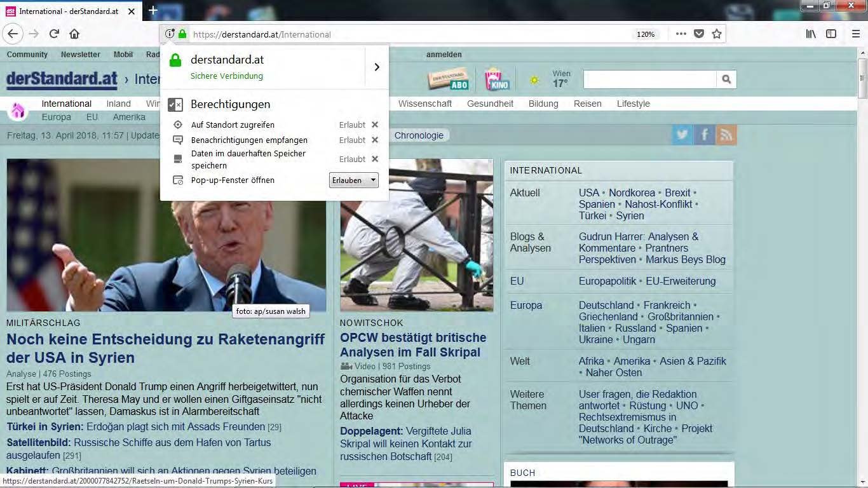Click the back arrow navigation button
The image size is (868, 488).
click(x=13, y=34)
